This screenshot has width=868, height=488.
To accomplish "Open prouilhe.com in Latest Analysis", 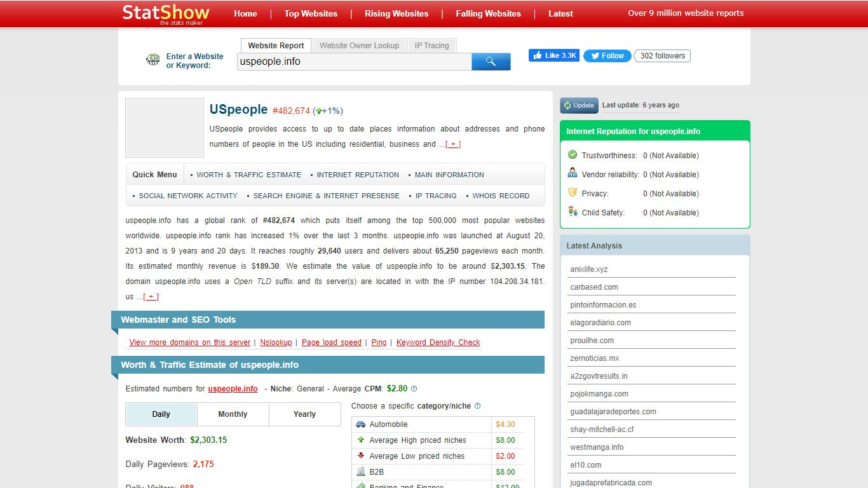I will 592,341.
